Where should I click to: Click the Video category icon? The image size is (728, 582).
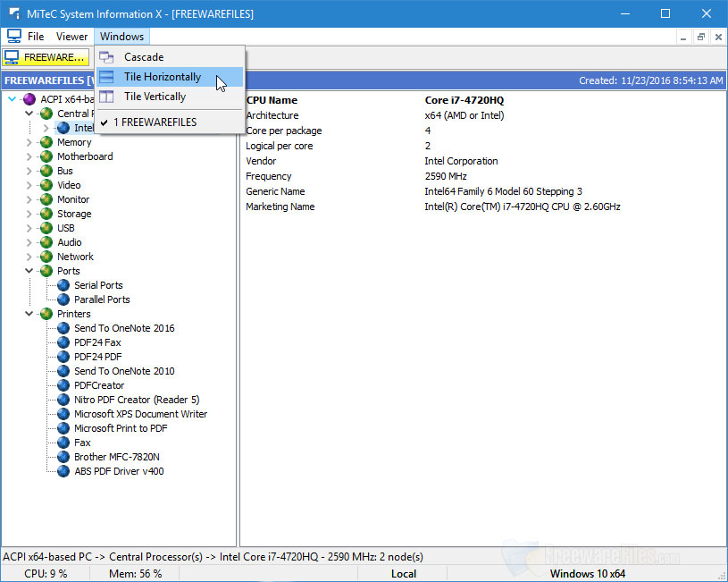[x=44, y=185]
